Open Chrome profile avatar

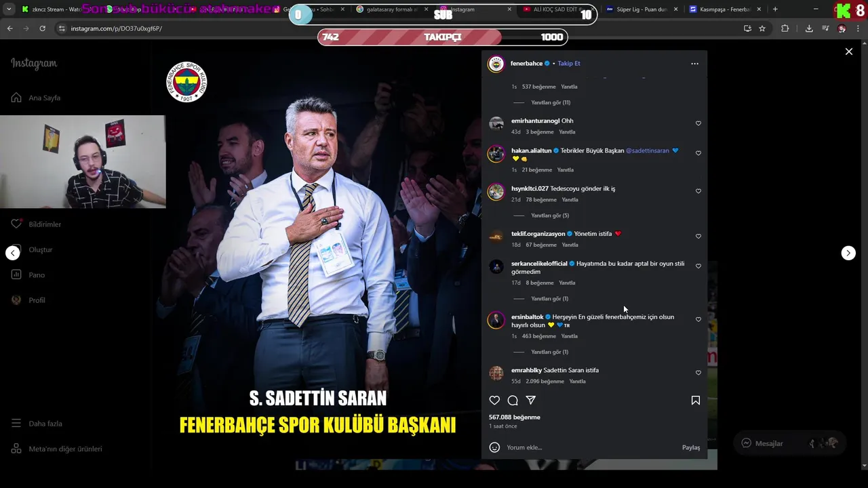pyautogui.click(x=842, y=28)
